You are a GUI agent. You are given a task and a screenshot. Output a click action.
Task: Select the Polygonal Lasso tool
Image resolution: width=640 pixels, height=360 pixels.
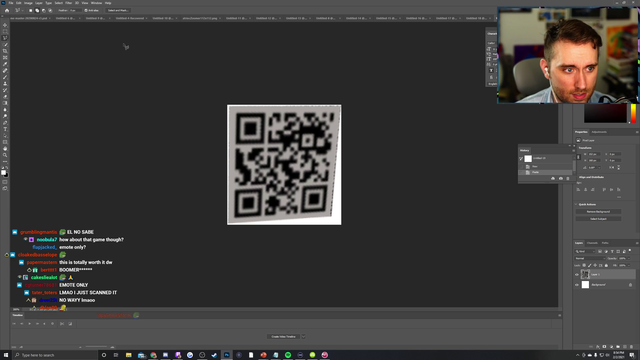(5, 38)
